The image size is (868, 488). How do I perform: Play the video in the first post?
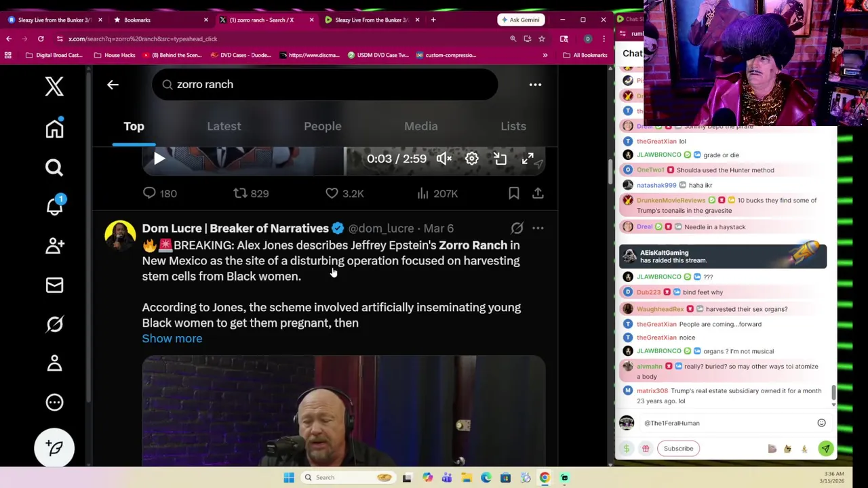tap(159, 159)
